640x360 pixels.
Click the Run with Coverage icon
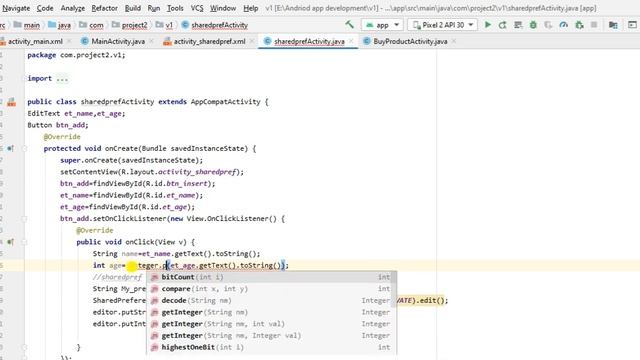tap(548, 25)
